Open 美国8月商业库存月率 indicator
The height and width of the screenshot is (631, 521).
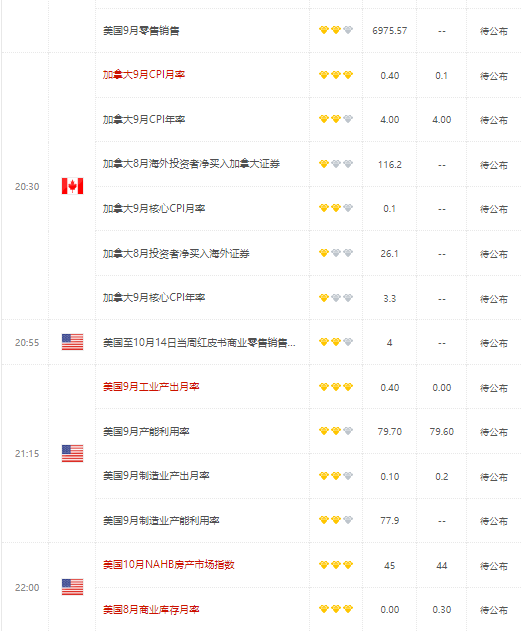click(x=151, y=610)
